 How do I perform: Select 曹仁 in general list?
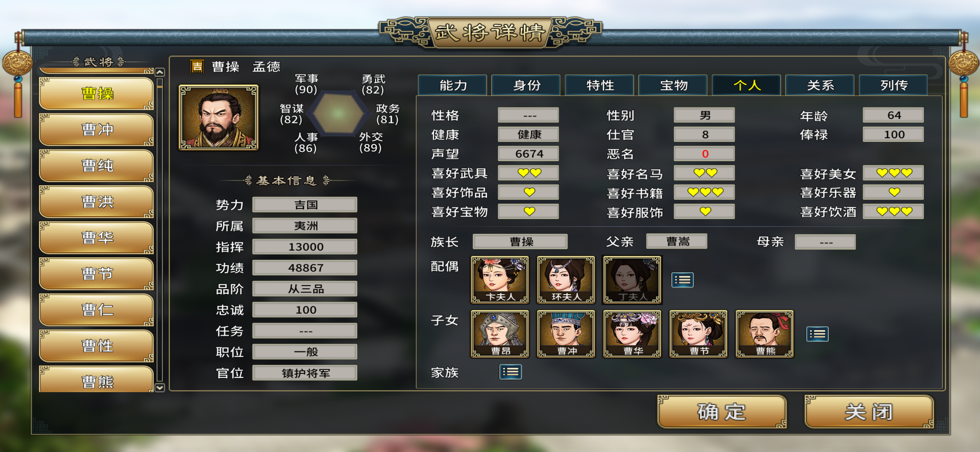97,310
